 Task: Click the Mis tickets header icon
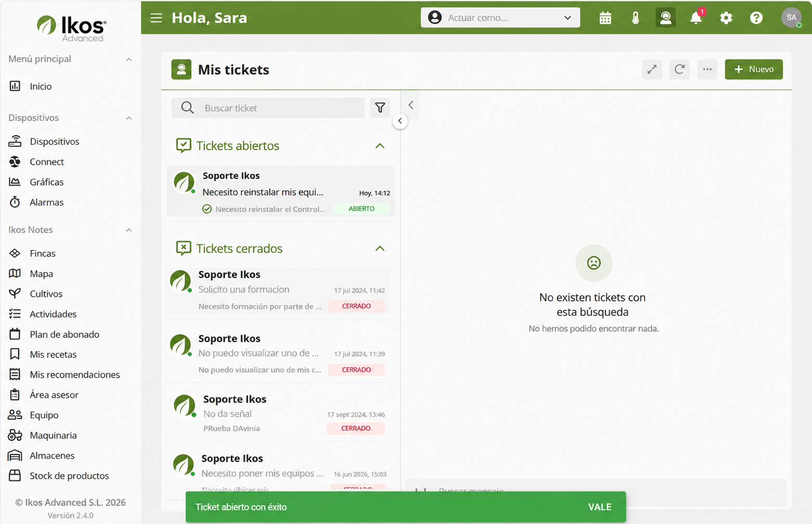click(x=181, y=69)
